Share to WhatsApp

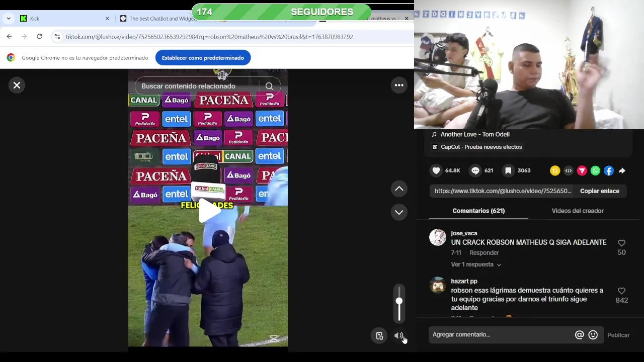(x=595, y=171)
